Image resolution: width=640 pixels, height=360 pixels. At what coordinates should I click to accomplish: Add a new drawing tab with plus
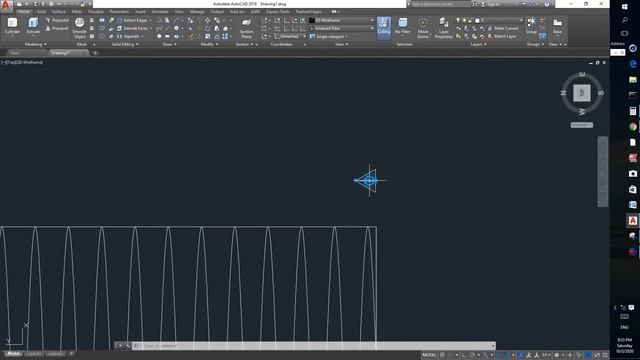point(95,53)
